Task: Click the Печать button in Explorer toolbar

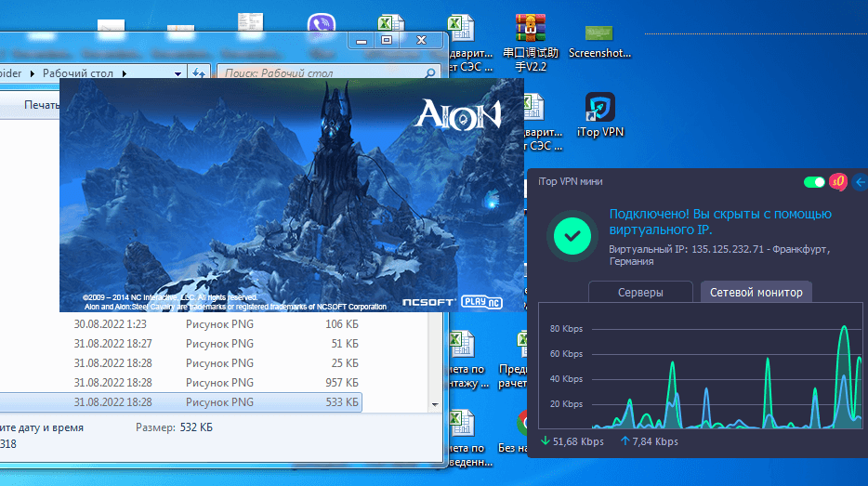Action: (x=42, y=105)
